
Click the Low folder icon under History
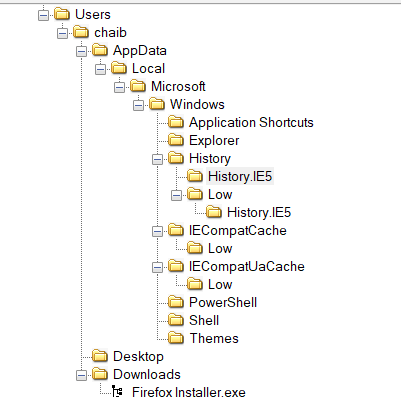point(195,194)
